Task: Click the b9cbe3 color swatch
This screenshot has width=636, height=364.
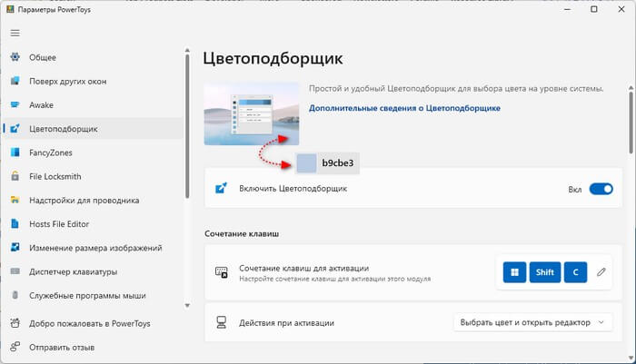Action: (307, 163)
